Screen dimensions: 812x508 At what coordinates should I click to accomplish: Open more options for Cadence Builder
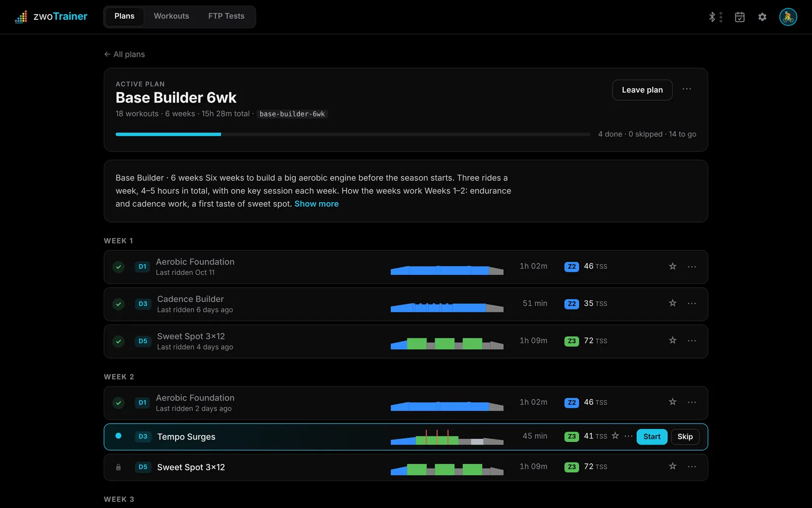click(692, 304)
